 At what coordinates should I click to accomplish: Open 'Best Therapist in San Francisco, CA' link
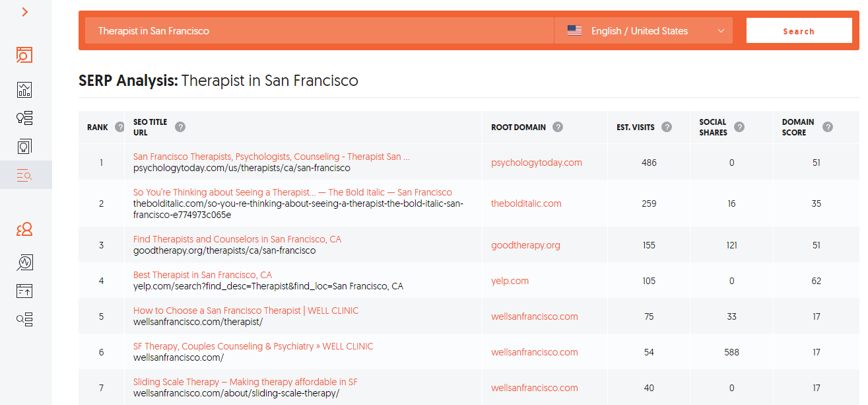click(x=203, y=275)
